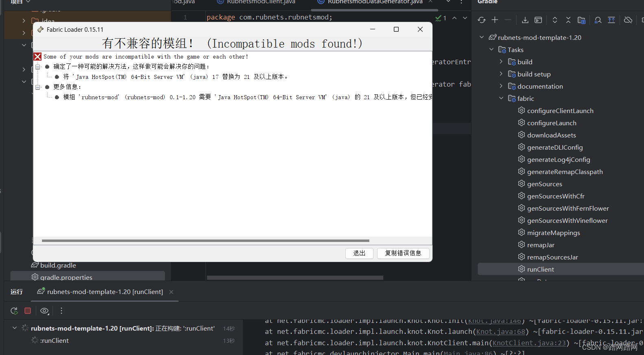Open the Run panel more options menu
The height and width of the screenshot is (355, 644).
[61, 311]
